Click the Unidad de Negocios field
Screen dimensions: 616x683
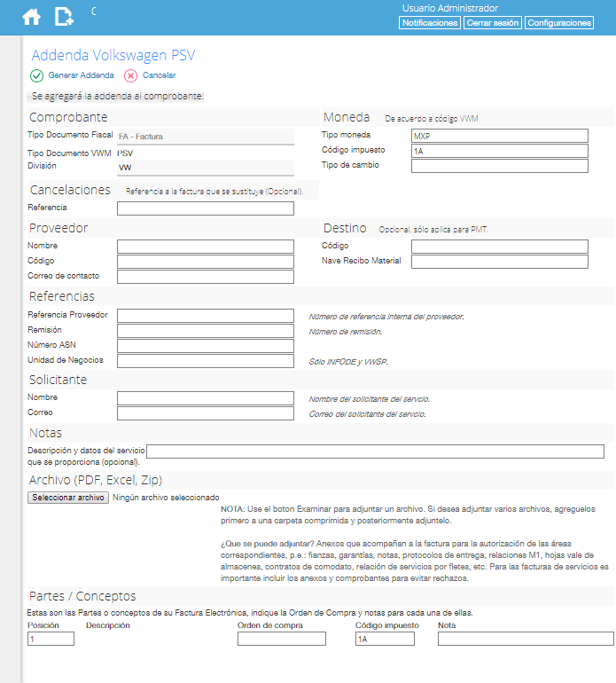click(206, 361)
